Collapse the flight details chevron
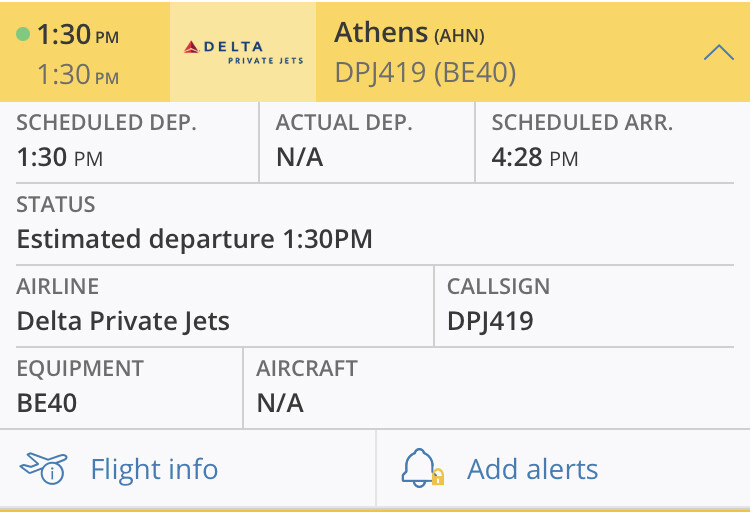750x512 pixels. coord(719,53)
